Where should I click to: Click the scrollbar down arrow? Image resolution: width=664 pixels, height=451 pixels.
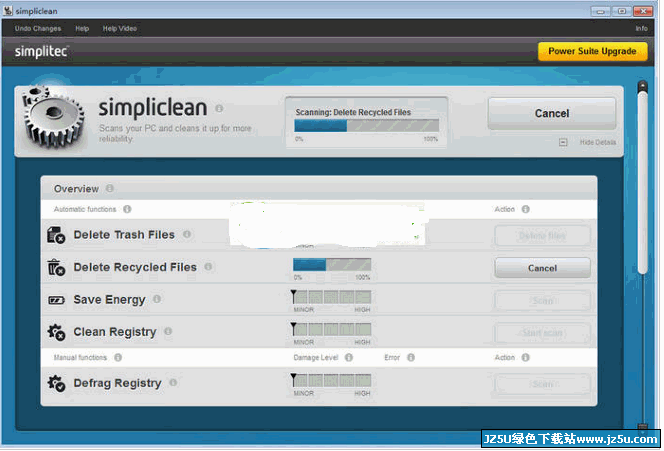643,427
